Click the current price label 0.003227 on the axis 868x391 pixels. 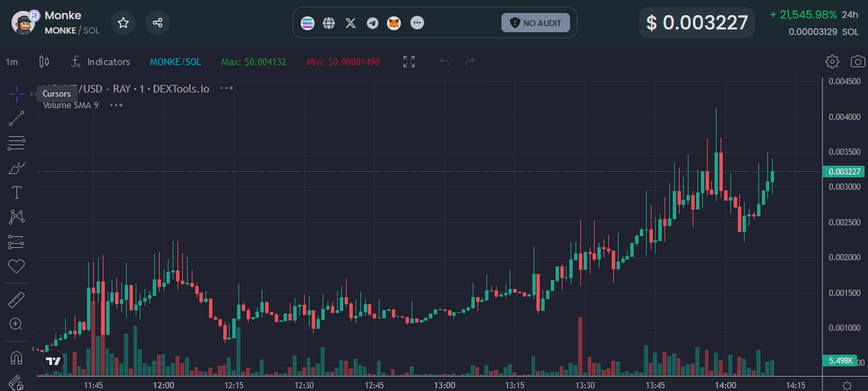843,171
